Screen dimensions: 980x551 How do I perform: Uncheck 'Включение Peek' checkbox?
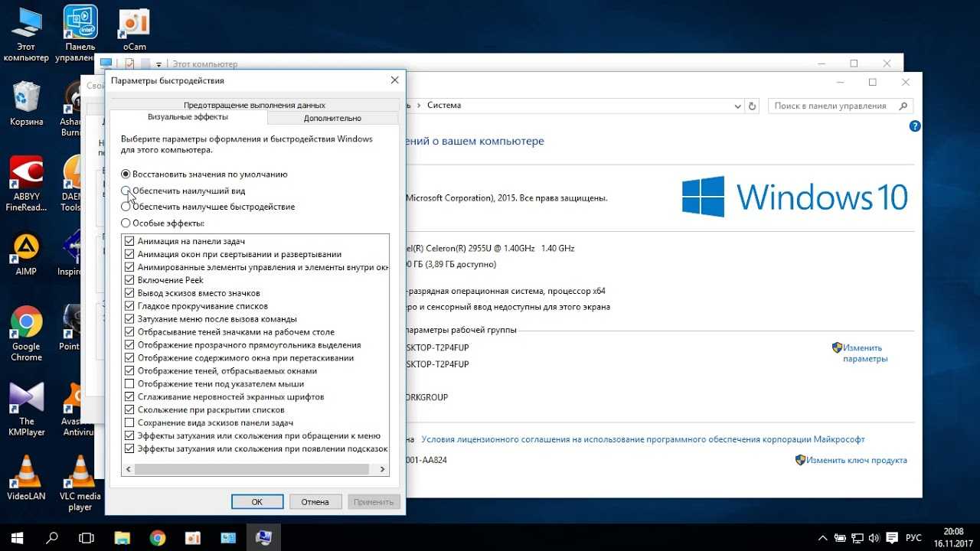point(129,280)
